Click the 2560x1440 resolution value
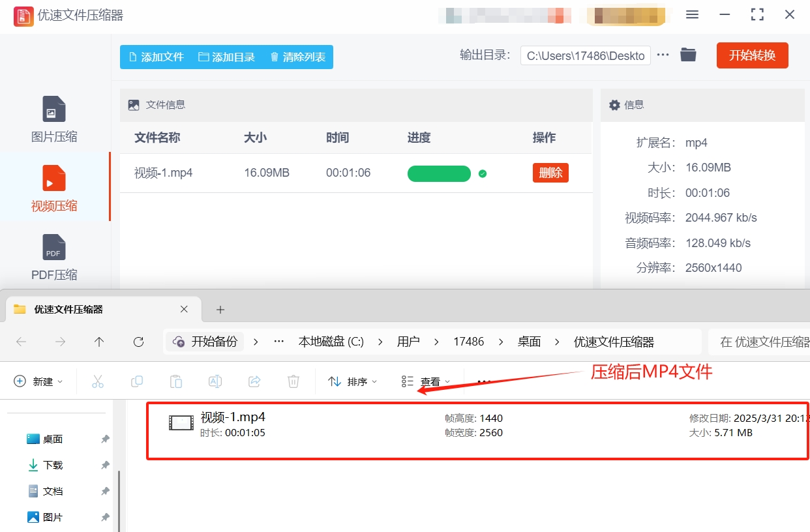Viewport: 810px width, 532px height. (713, 268)
